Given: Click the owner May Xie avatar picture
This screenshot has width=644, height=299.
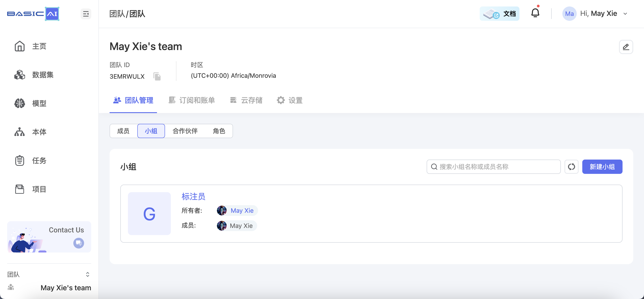Looking at the screenshot, I should (222, 211).
